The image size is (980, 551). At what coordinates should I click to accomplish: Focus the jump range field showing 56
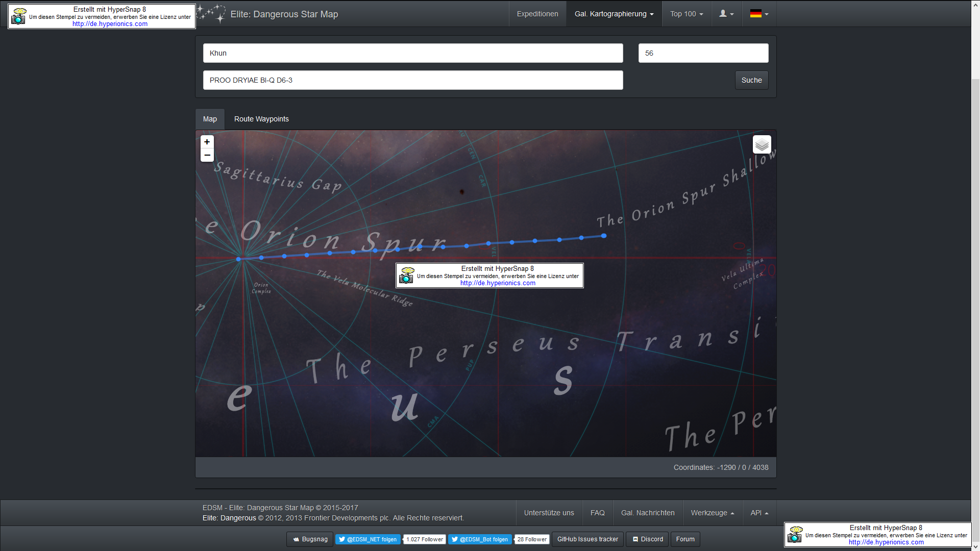pyautogui.click(x=703, y=53)
